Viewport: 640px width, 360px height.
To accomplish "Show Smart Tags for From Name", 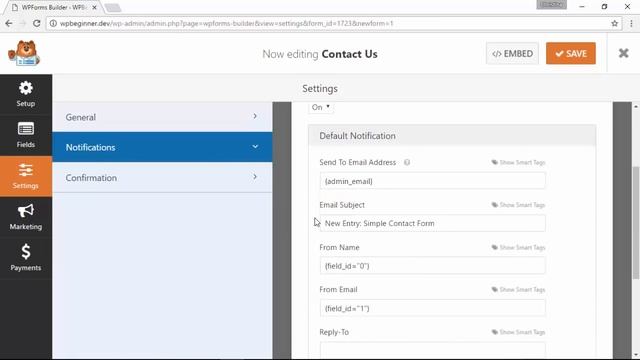I will coord(518,247).
